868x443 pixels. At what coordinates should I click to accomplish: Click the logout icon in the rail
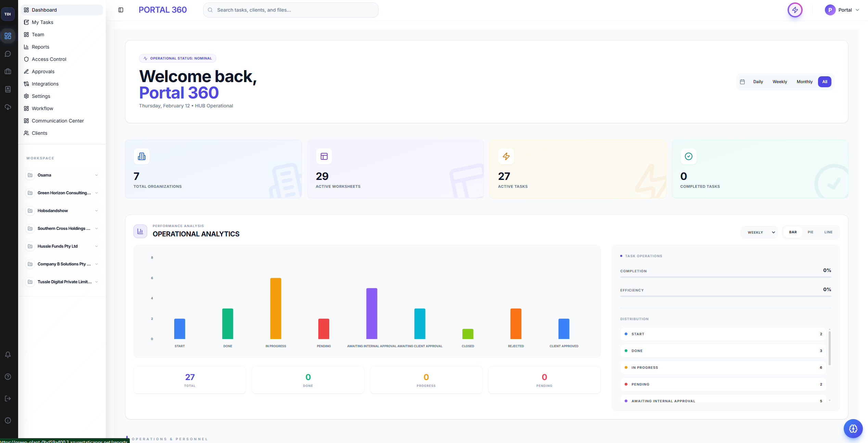pos(8,399)
